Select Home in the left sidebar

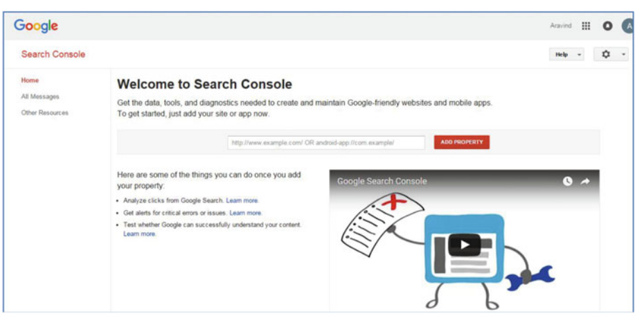tap(30, 80)
